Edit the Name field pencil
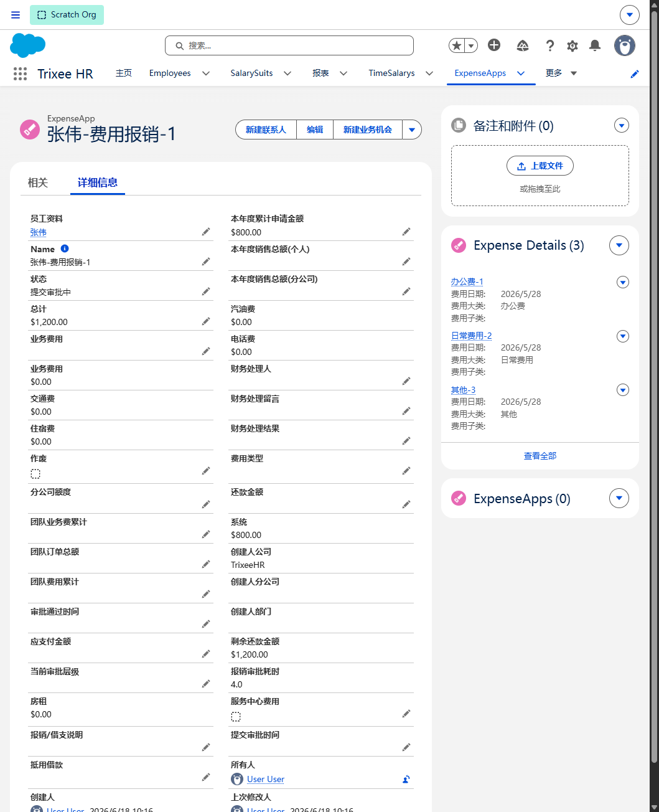The image size is (659, 812). click(x=206, y=262)
